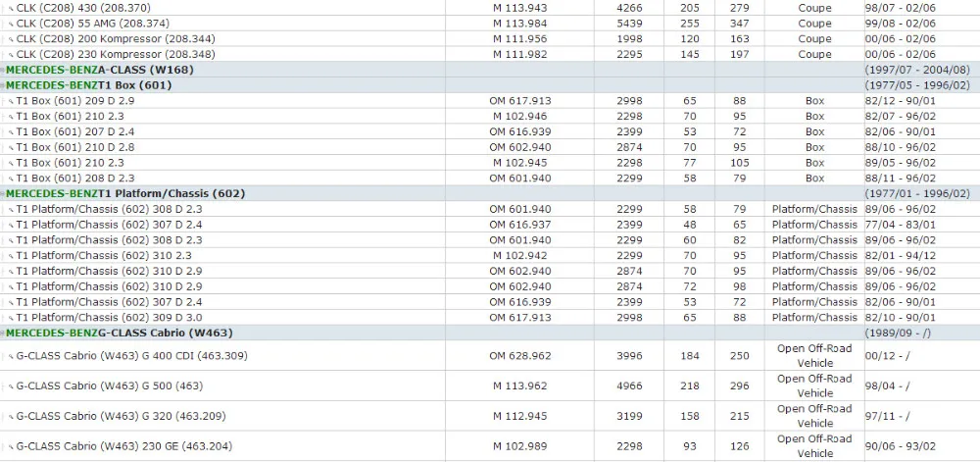
Task: Select T1 Box (601) 209 D 2.9 name
Action: [x=75, y=101]
